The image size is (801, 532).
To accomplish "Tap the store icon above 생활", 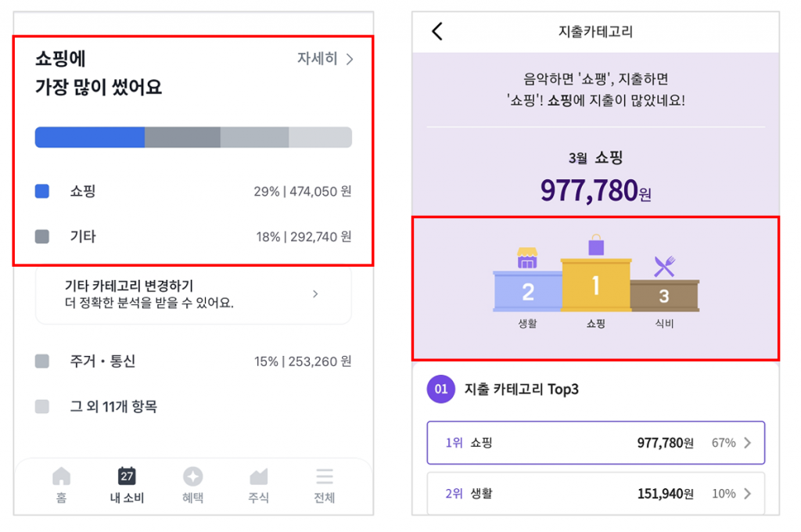I will tap(527, 258).
